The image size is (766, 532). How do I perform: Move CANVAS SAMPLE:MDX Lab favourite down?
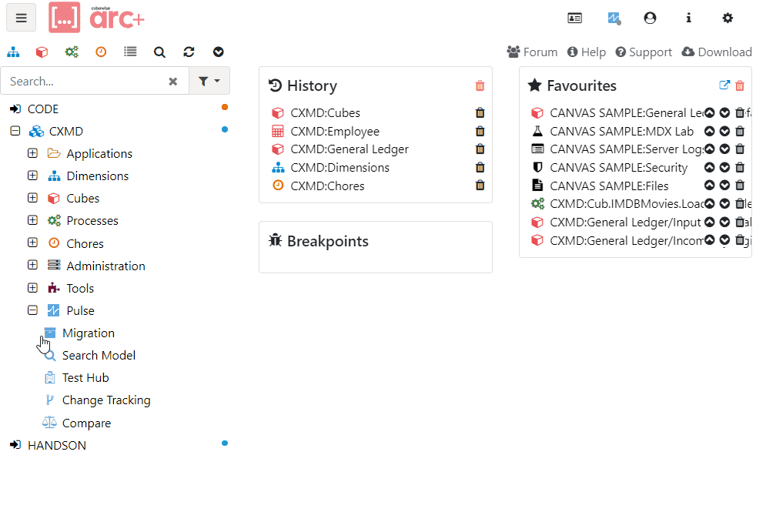click(724, 132)
